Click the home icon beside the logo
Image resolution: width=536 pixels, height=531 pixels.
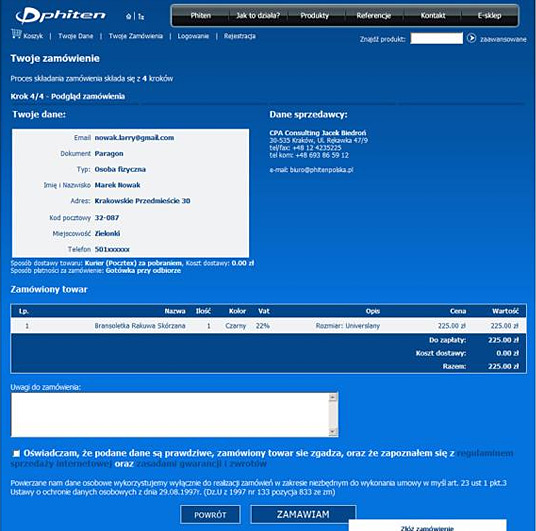pyautogui.click(x=129, y=16)
